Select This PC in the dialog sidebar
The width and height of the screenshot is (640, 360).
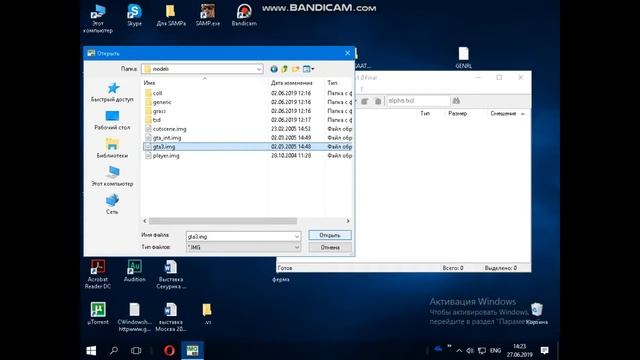pyautogui.click(x=112, y=176)
